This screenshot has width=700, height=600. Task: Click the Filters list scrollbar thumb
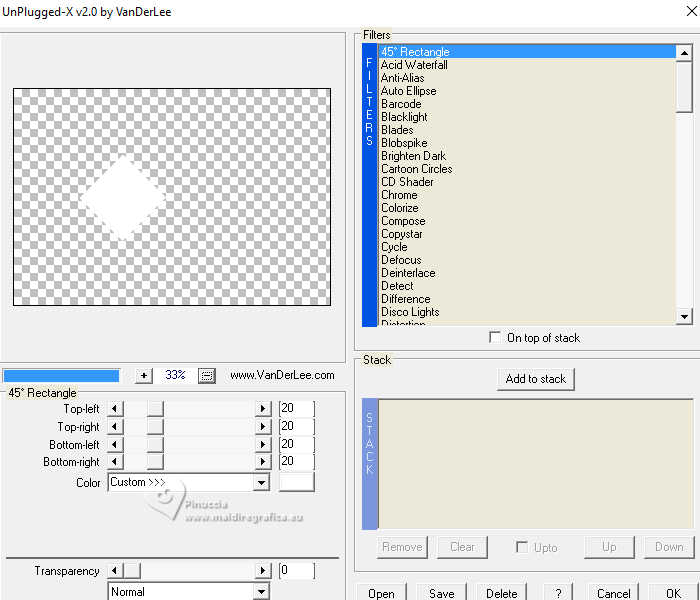(684, 86)
